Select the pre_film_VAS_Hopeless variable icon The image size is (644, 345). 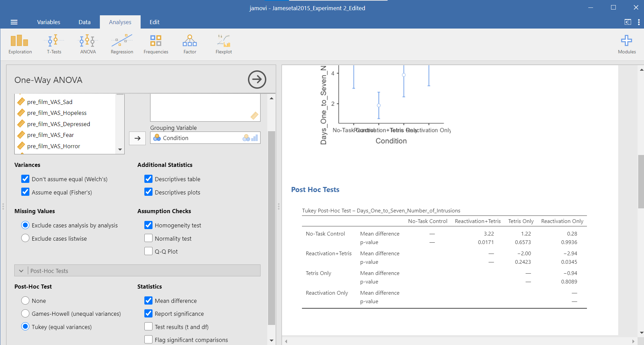pyautogui.click(x=21, y=113)
